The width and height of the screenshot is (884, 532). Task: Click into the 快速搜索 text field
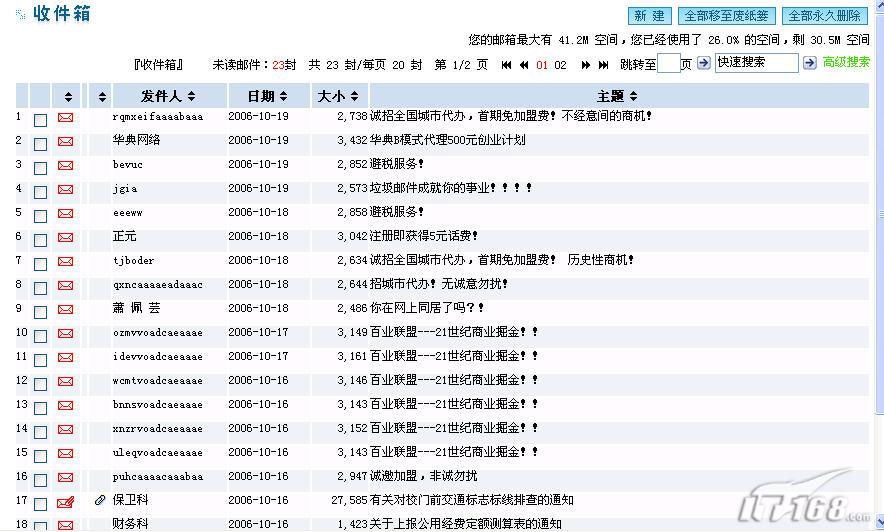click(755, 63)
